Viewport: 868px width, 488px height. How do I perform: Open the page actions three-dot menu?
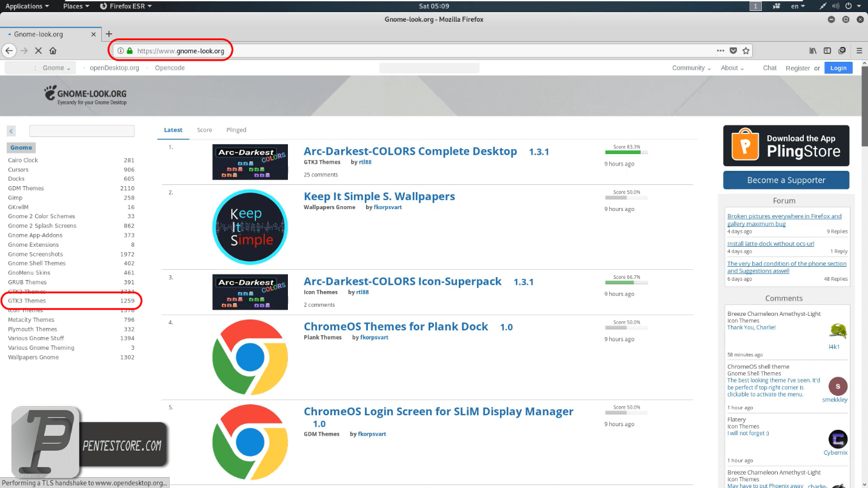click(x=720, y=51)
